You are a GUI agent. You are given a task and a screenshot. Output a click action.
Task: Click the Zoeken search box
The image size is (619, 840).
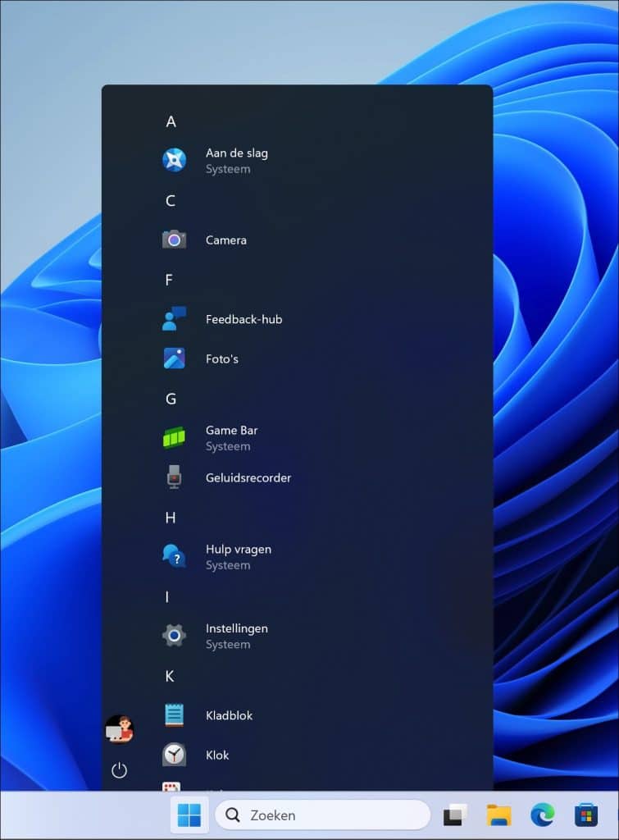(x=323, y=815)
